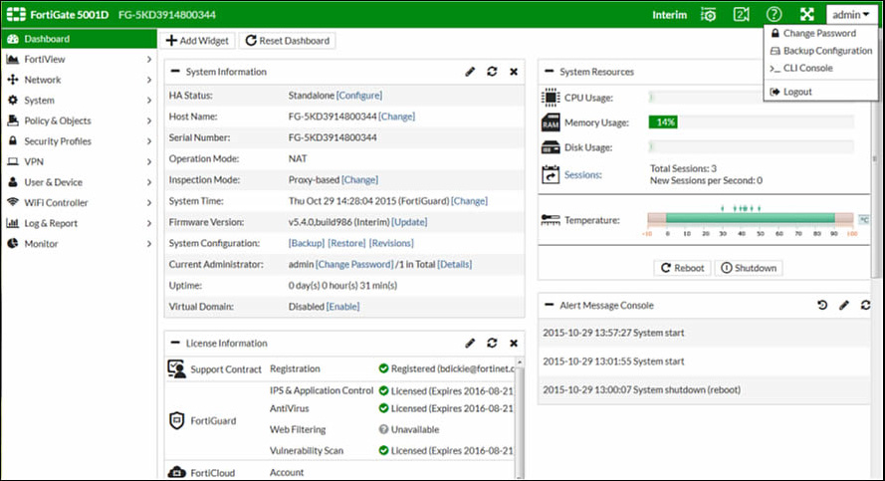Click the Firmware Version Update link

[409, 222]
